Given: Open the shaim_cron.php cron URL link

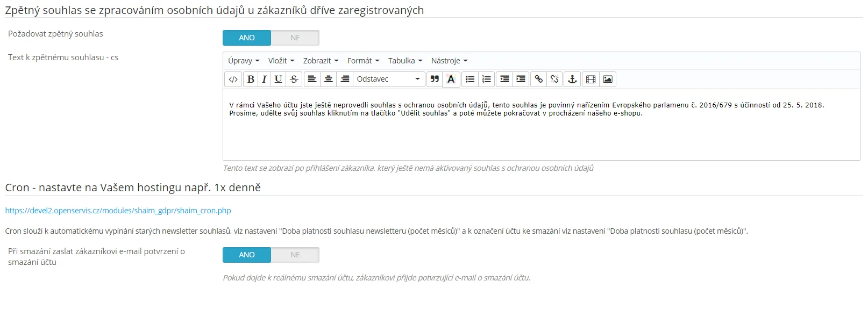Looking at the screenshot, I should click(118, 211).
